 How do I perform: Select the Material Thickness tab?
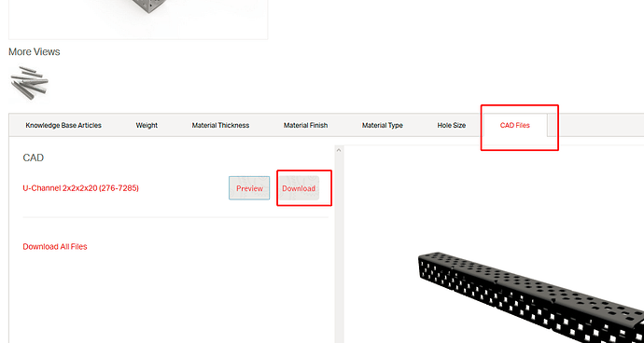[x=220, y=125]
